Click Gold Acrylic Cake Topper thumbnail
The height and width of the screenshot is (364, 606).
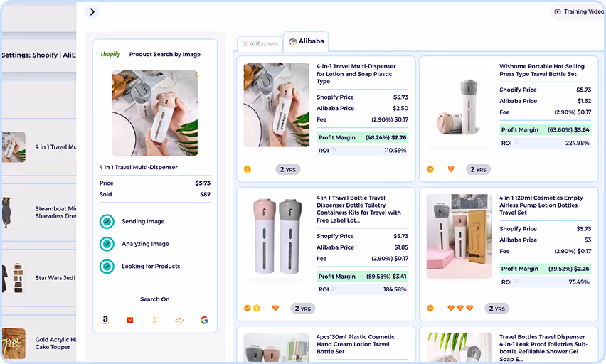click(14, 343)
